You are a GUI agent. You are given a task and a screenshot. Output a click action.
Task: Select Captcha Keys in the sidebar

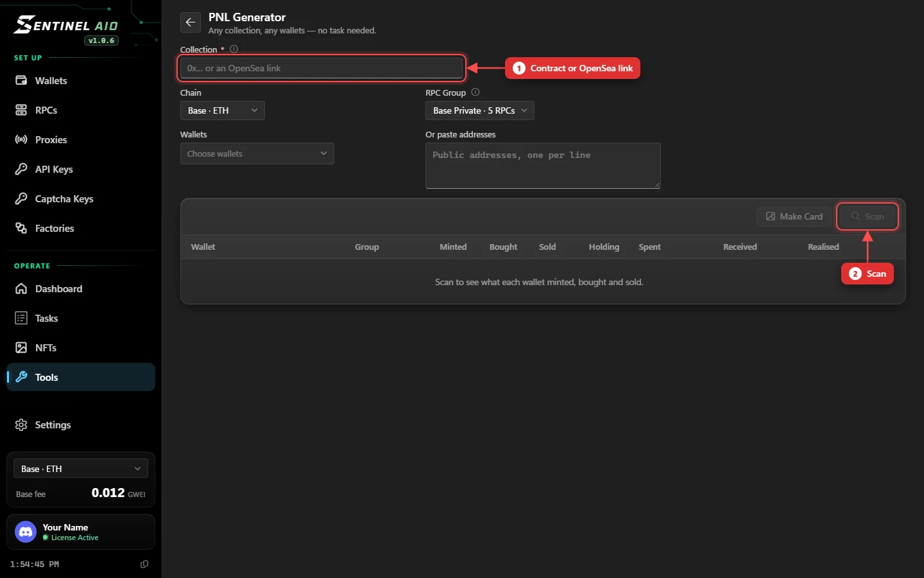(81, 198)
